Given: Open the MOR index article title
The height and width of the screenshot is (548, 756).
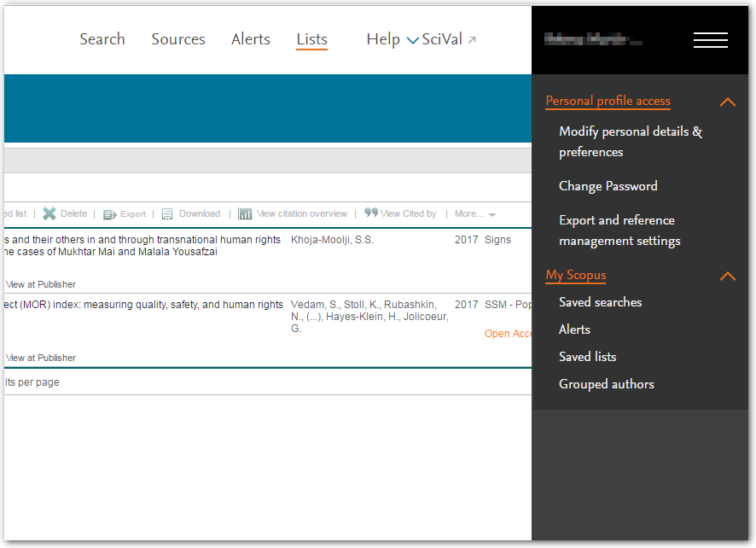Looking at the screenshot, I should (143, 305).
